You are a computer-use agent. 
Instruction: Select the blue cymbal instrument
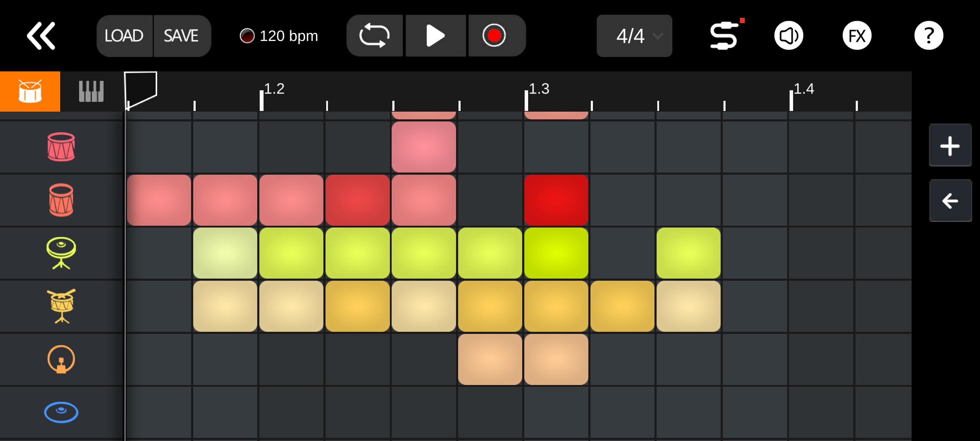tap(61, 412)
